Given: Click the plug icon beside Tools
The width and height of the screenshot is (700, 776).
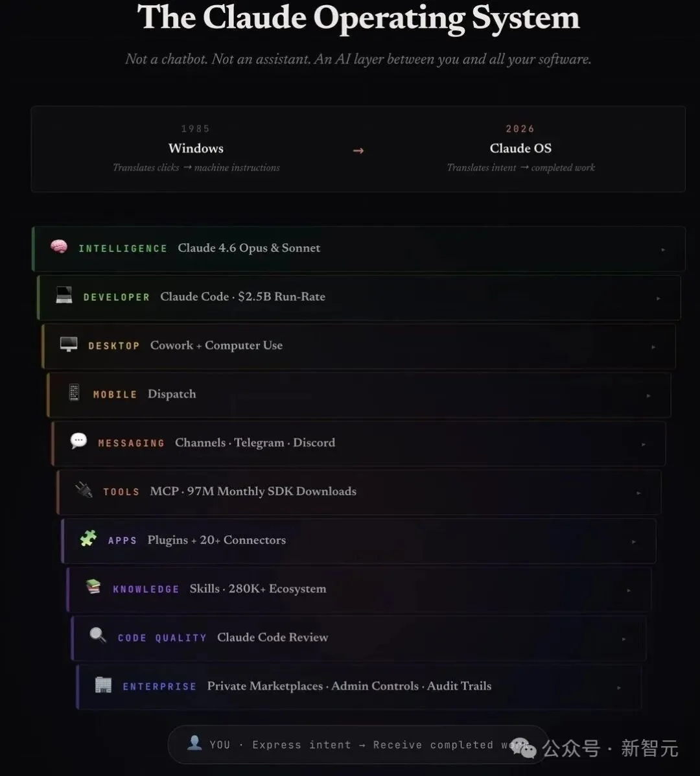Looking at the screenshot, I should (x=84, y=490).
